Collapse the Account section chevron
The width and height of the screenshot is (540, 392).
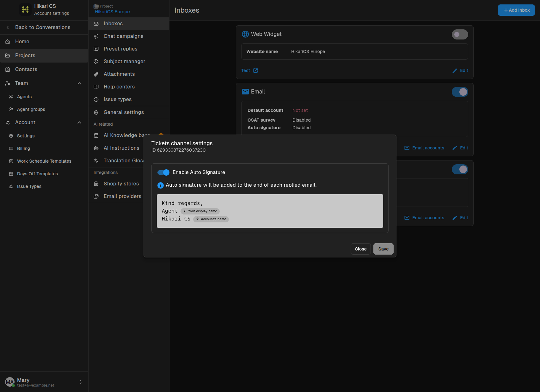point(79,123)
